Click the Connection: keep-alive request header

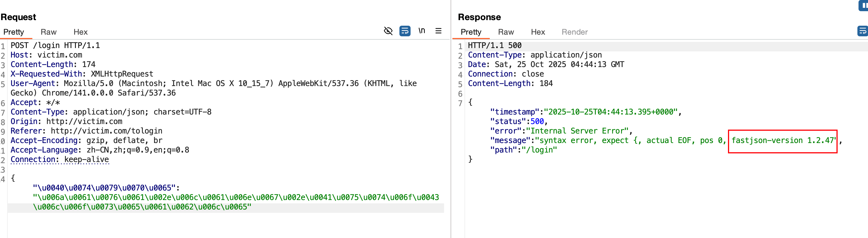point(60,159)
